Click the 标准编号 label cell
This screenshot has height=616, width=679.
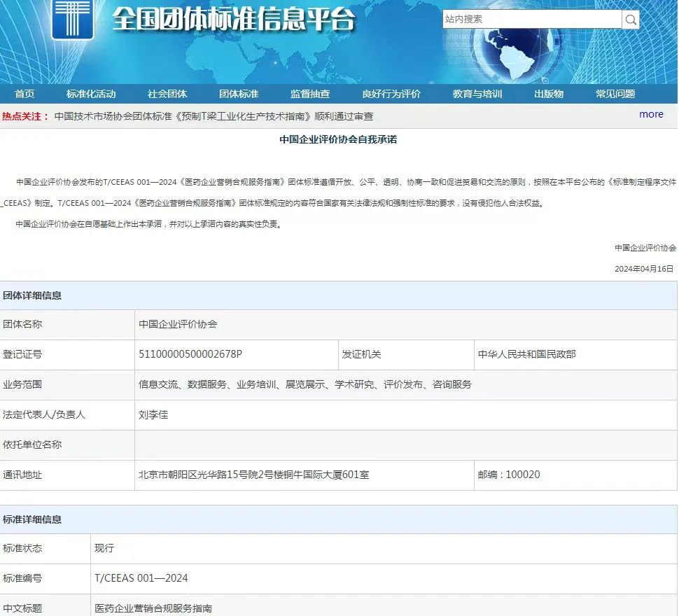45,578
